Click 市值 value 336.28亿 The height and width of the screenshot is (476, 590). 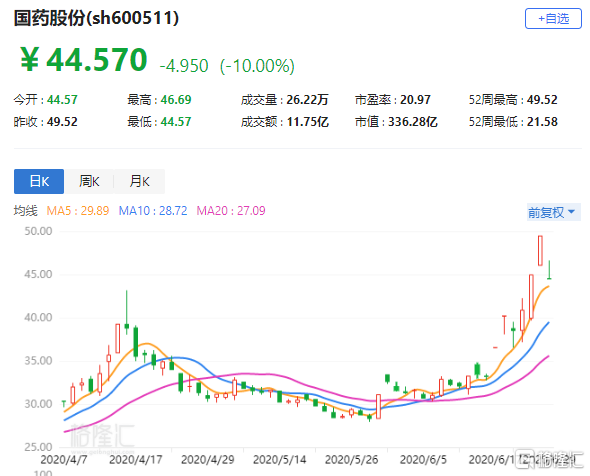point(413,122)
